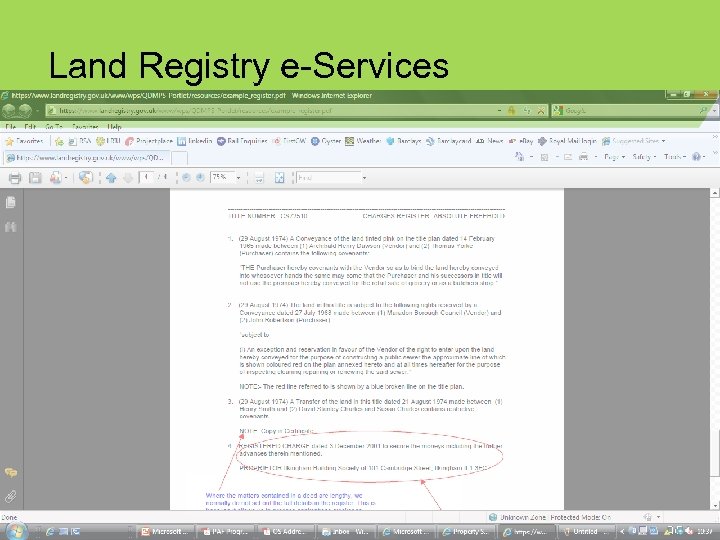Switch to Property S... taskbar button
The height and width of the screenshot is (540, 720).
click(x=466, y=532)
